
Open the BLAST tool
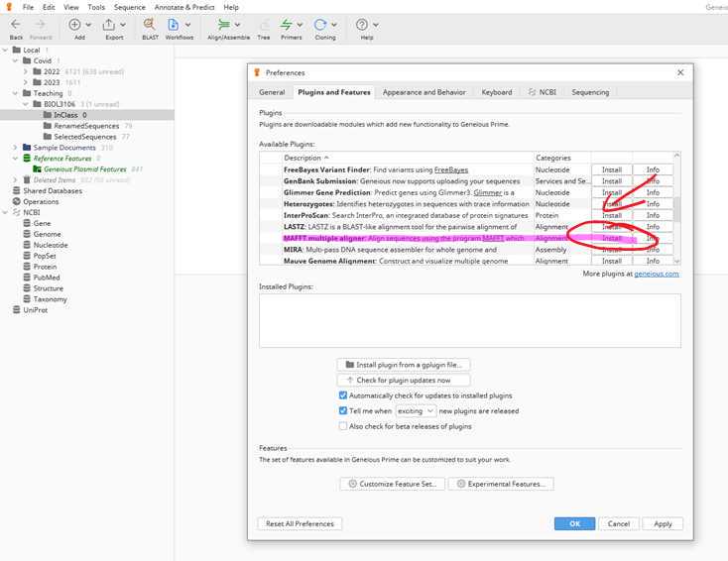click(150, 25)
